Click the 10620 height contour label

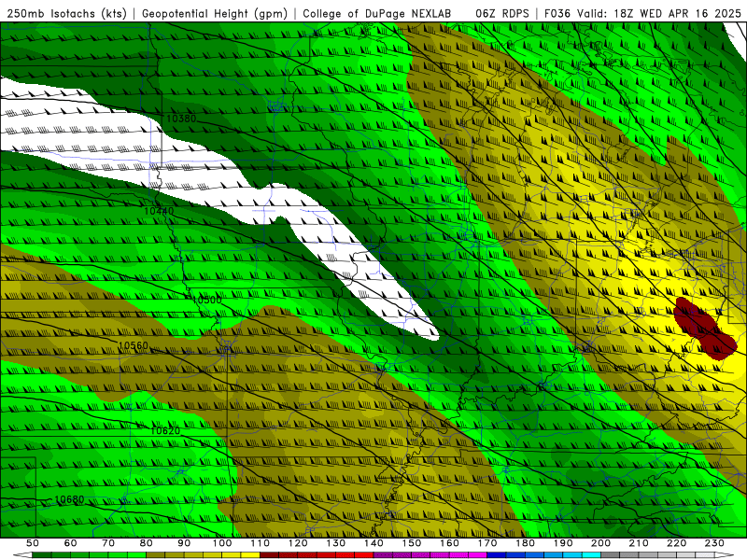[165, 431]
